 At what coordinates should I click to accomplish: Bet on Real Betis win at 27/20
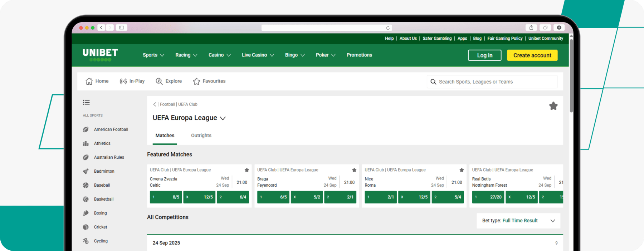point(488,197)
